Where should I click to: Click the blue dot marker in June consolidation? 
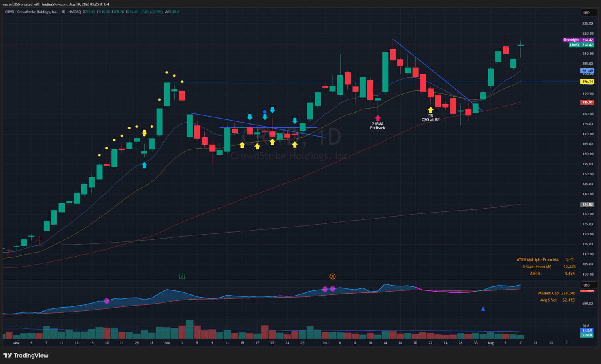265,112
